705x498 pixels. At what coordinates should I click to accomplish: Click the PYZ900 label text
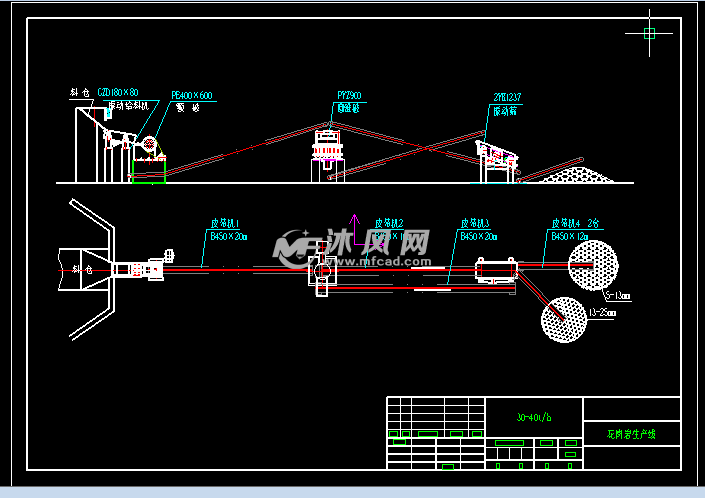348,96
